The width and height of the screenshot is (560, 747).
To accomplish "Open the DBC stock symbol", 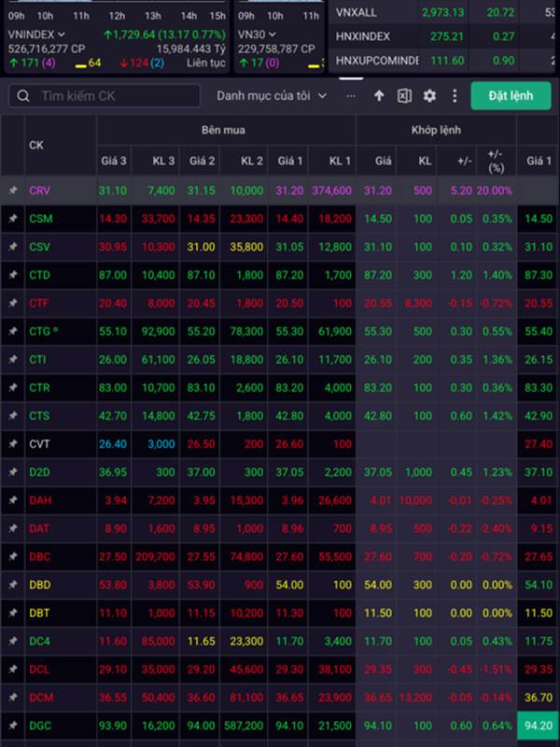I will coord(40,557).
